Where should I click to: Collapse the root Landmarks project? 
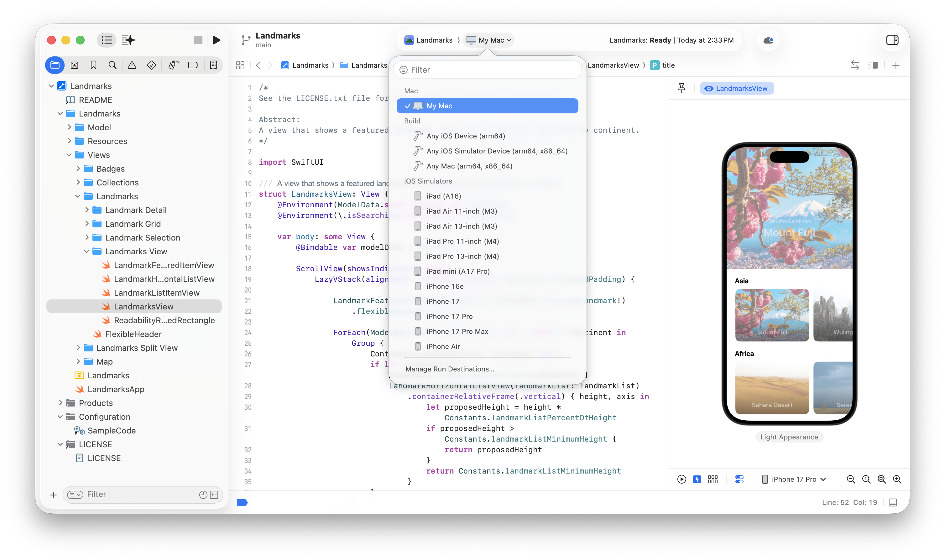tap(51, 86)
